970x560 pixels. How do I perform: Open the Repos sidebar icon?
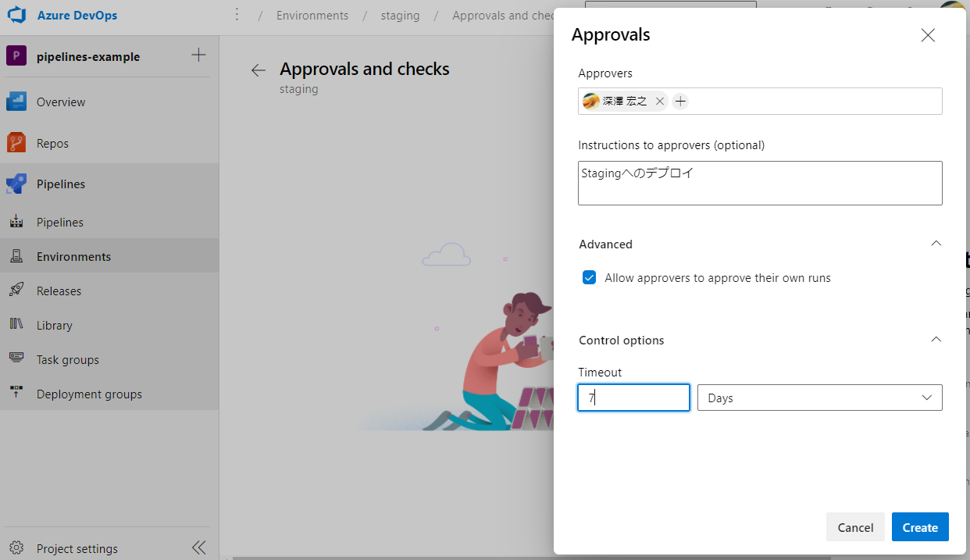point(17,143)
